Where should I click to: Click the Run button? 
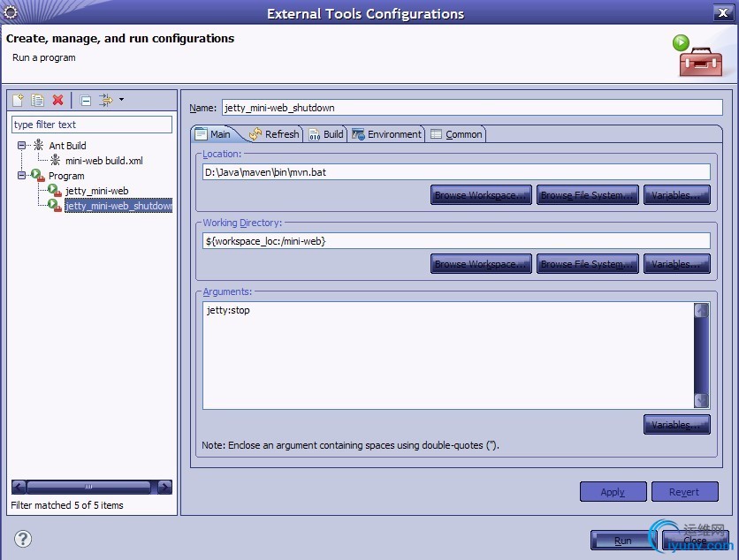(622, 541)
